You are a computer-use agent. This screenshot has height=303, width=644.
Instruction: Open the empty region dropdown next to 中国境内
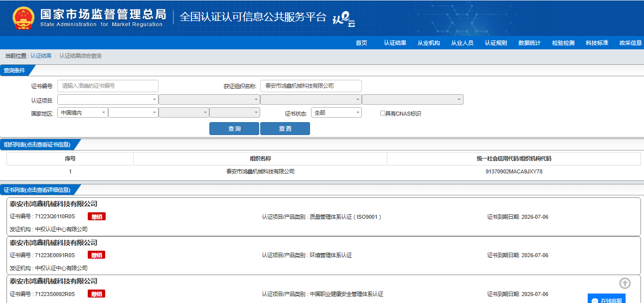click(133, 113)
